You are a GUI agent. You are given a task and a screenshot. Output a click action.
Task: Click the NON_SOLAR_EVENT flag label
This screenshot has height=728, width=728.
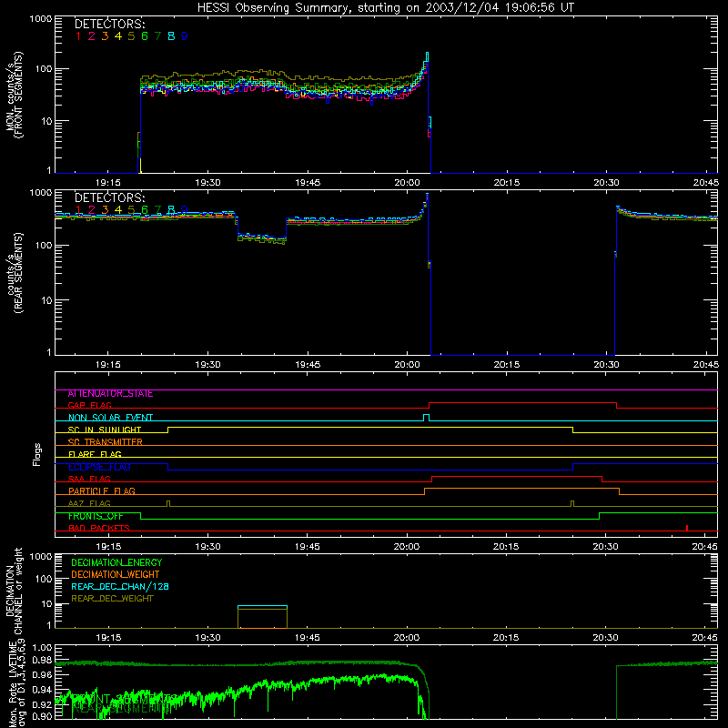point(110,418)
